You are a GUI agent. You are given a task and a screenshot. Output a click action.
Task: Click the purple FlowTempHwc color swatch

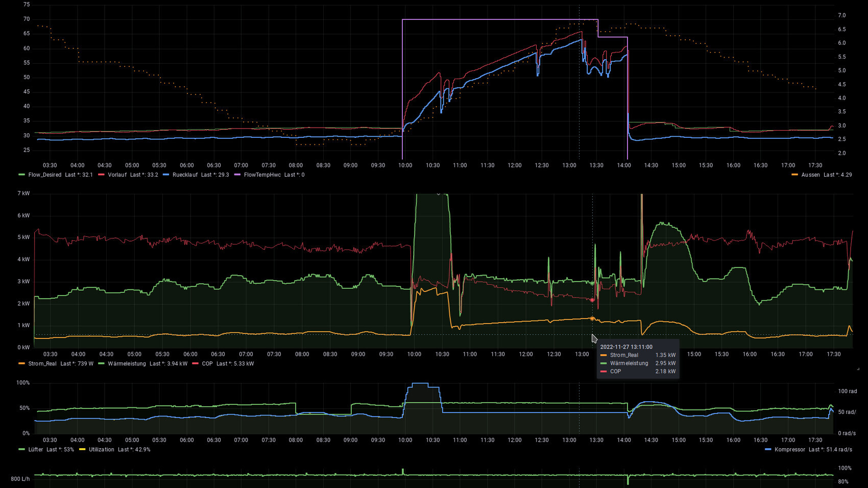237,175
